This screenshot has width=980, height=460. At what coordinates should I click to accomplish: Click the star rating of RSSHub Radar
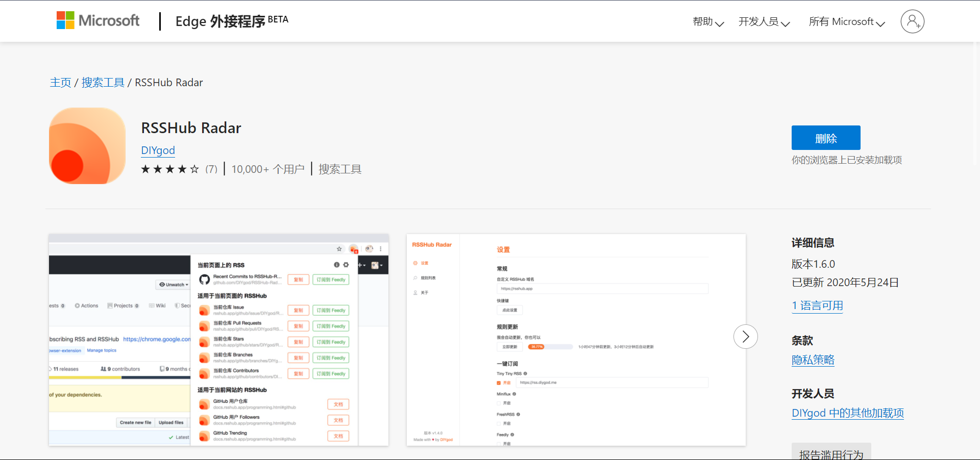170,169
